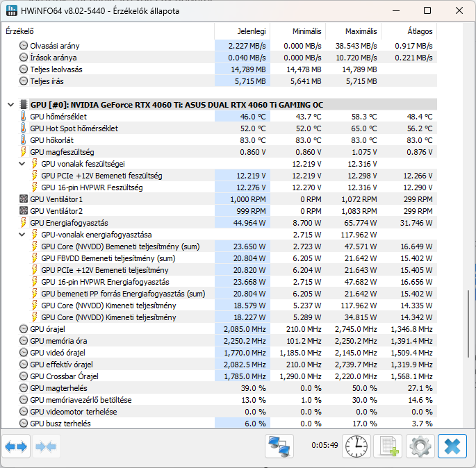Click clock icon beside GPU órajel
This screenshot has height=468, width=476.
click(24, 329)
